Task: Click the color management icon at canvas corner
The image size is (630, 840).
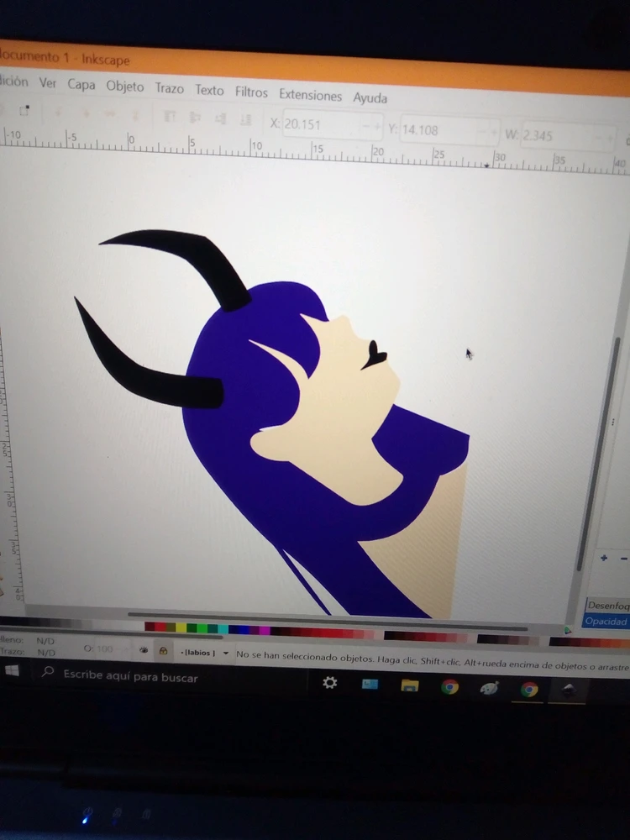Action: [567, 630]
